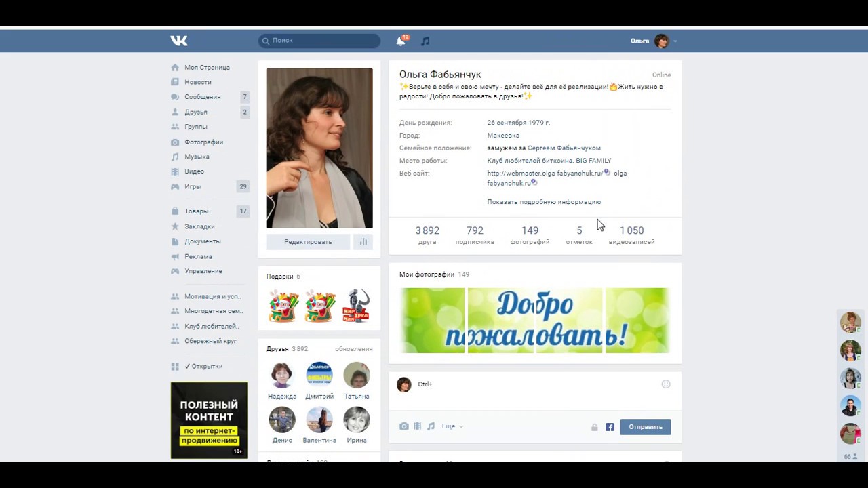The width and height of the screenshot is (868, 488).
Task: Click the bag icon beside Товары
Action: [x=175, y=211]
